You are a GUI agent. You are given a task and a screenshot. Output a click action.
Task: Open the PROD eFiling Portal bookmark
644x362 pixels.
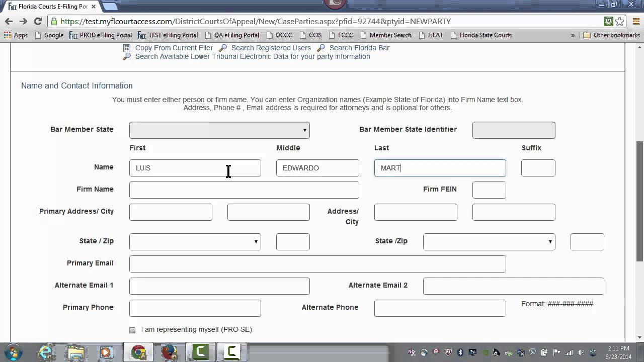coord(101,35)
